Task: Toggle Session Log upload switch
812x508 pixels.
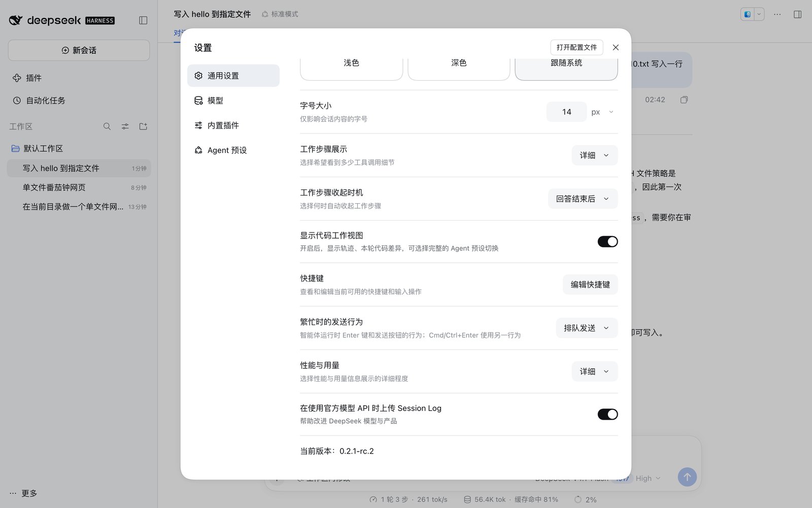Action: click(x=607, y=415)
